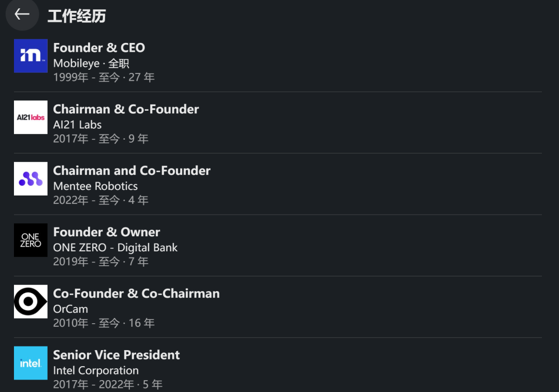Click the Mobileye company name text
The height and width of the screenshot is (392, 559).
[x=76, y=63]
